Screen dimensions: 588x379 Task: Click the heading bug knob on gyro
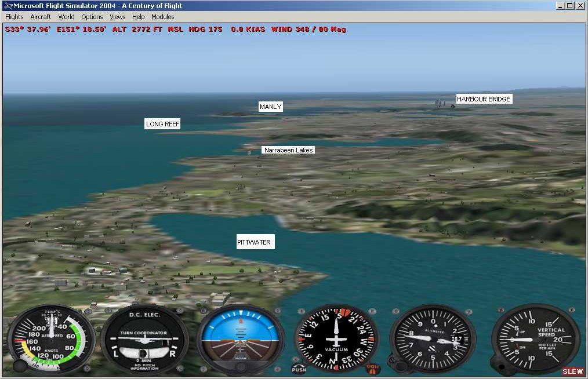(x=373, y=369)
